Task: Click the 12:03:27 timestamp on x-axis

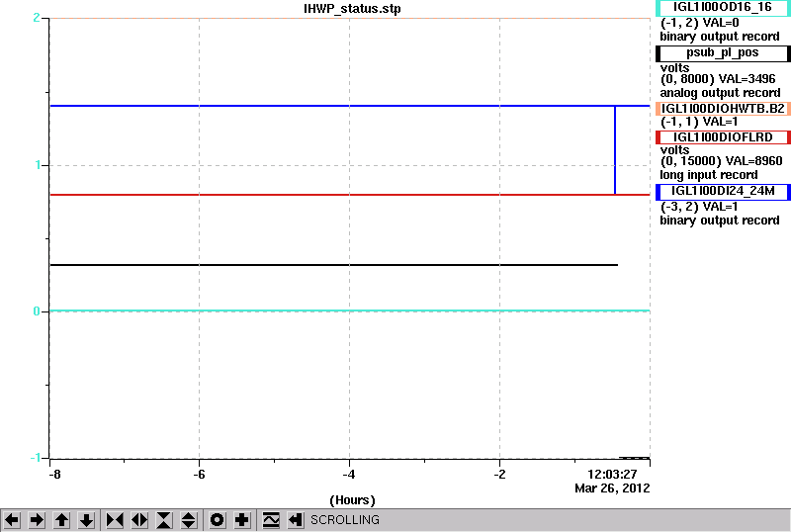Action: pyautogui.click(x=612, y=475)
